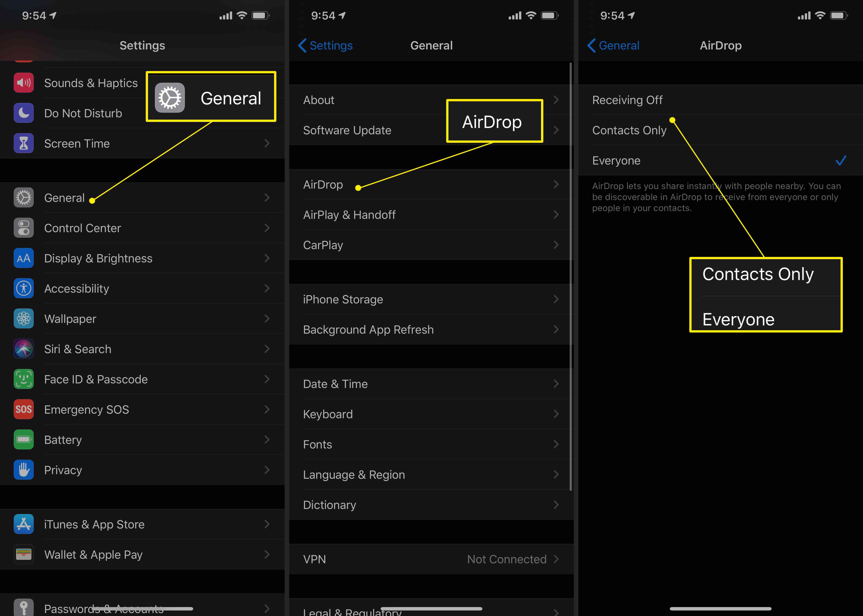Open iPhone Storage row chevron
This screenshot has width=863, height=616.
click(556, 299)
